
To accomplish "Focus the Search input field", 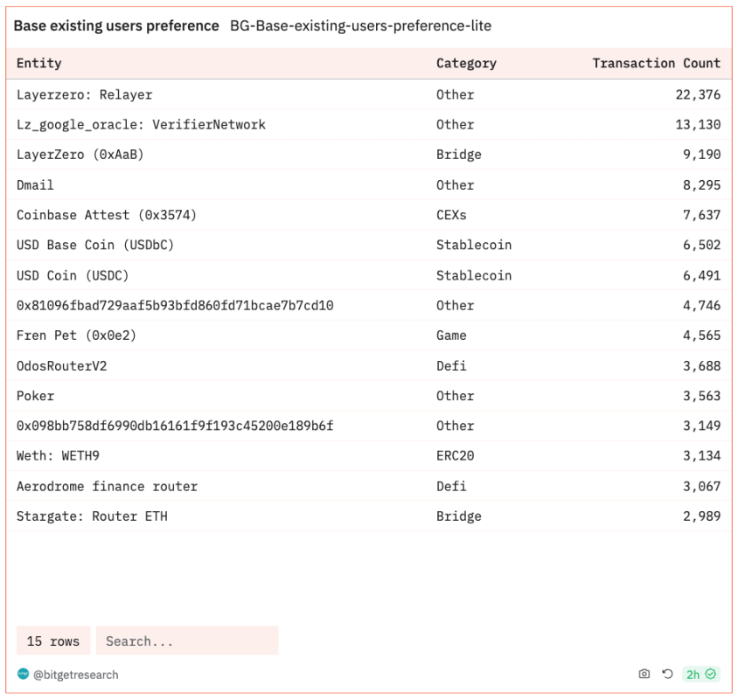I will coord(187,641).
